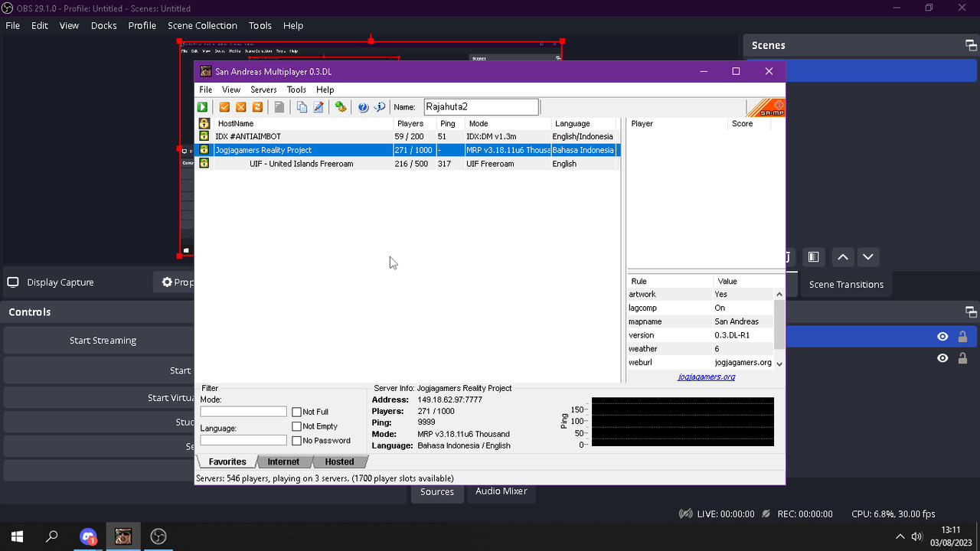980x551 pixels.
Task: Click the About info icon beside Help
Action: point(380,107)
